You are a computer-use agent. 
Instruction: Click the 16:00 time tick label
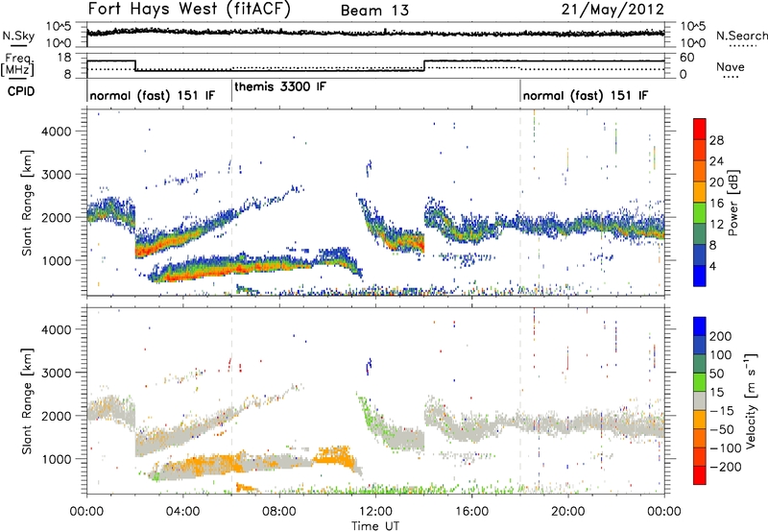tap(471, 512)
